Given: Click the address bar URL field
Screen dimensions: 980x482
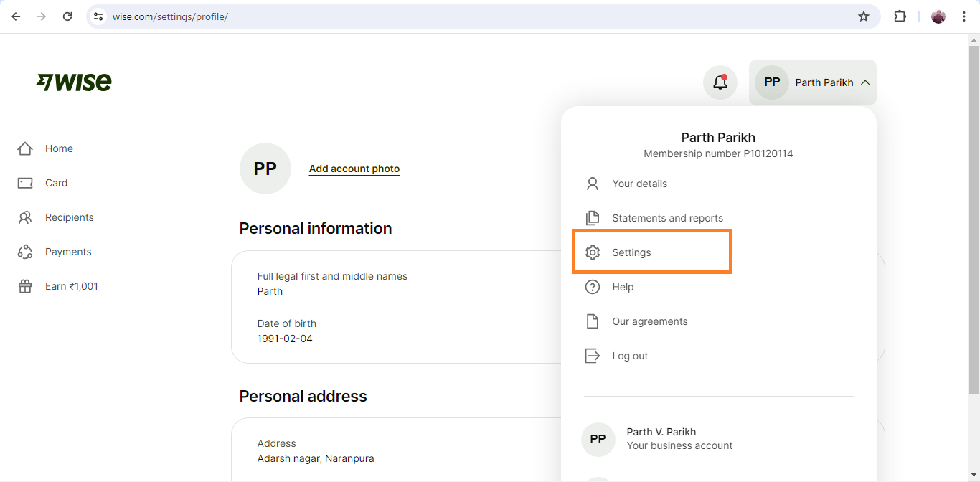Looking at the screenshot, I should (x=473, y=16).
